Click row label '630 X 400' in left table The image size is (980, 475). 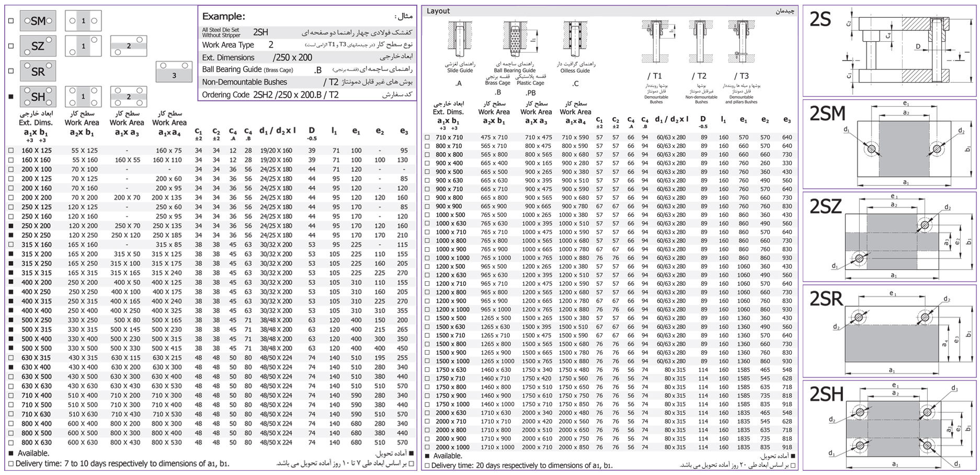(37, 367)
